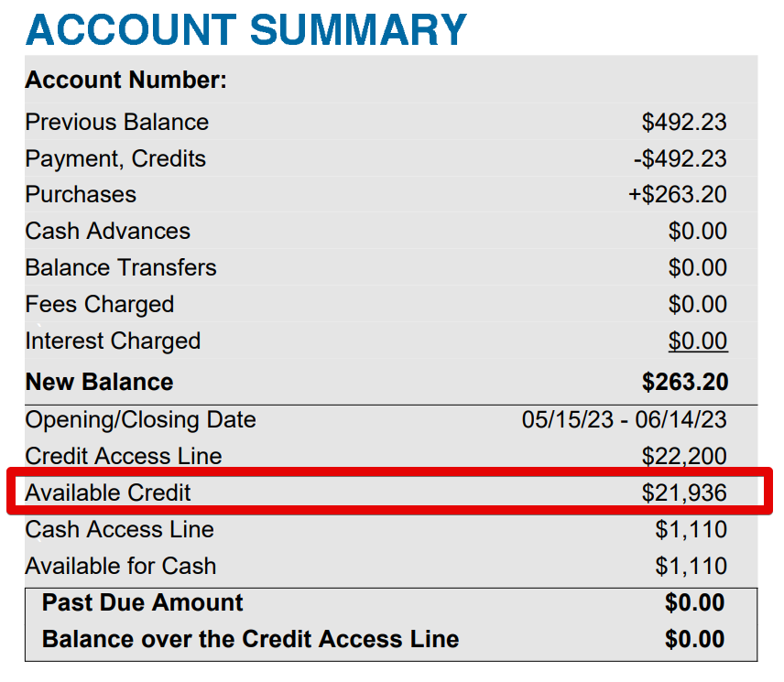Click the ACCOUNT SUMMARY heading
This screenshot has width=784, height=682.
[x=246, y=30]
